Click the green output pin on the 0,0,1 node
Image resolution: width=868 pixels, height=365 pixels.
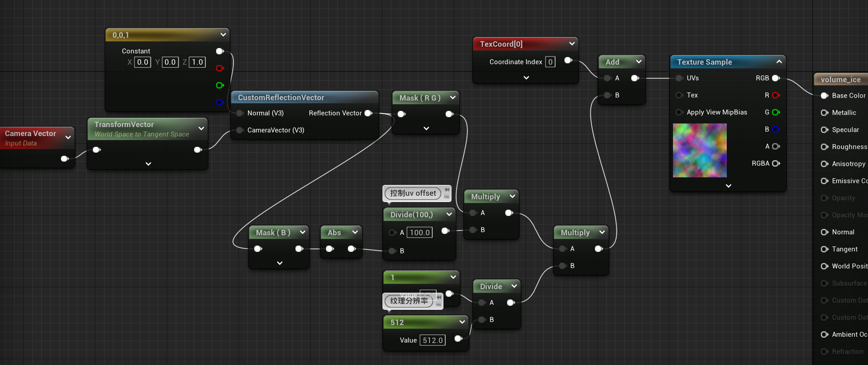[220, 85]
